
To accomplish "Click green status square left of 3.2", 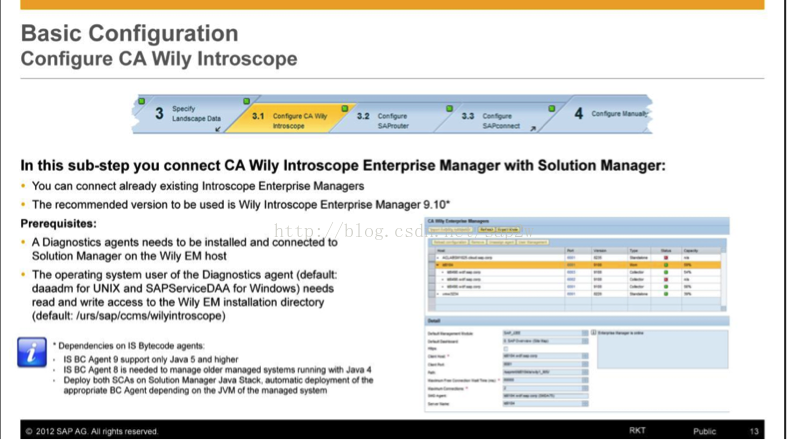I will [x=345, y=108].
